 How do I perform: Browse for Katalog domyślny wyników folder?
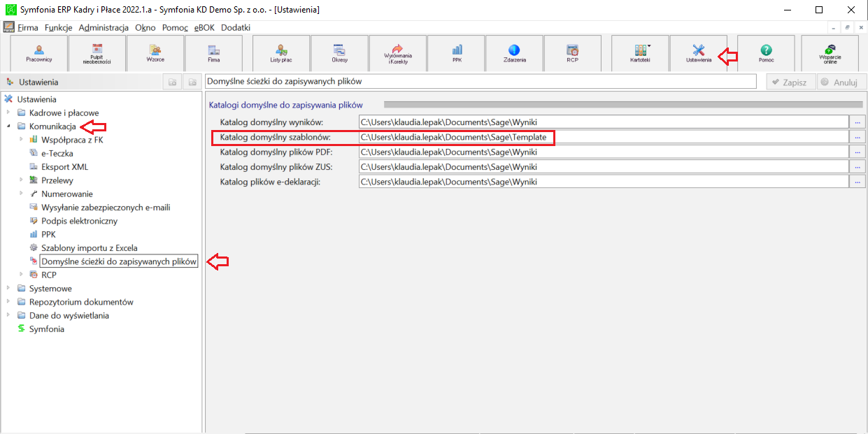pos(857,122)
